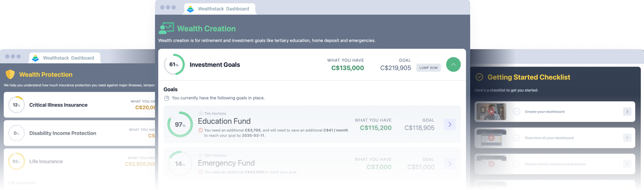Open Emergency Fund details arrow

point(449,164)
